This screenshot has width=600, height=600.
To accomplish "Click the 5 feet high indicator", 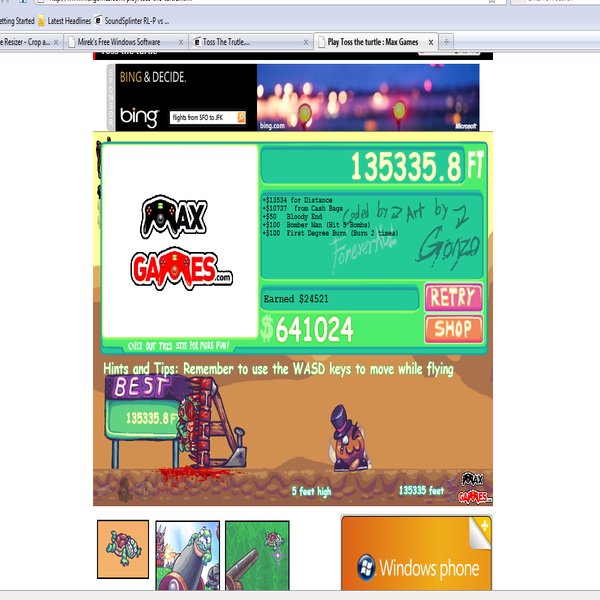I will [311, 491].
